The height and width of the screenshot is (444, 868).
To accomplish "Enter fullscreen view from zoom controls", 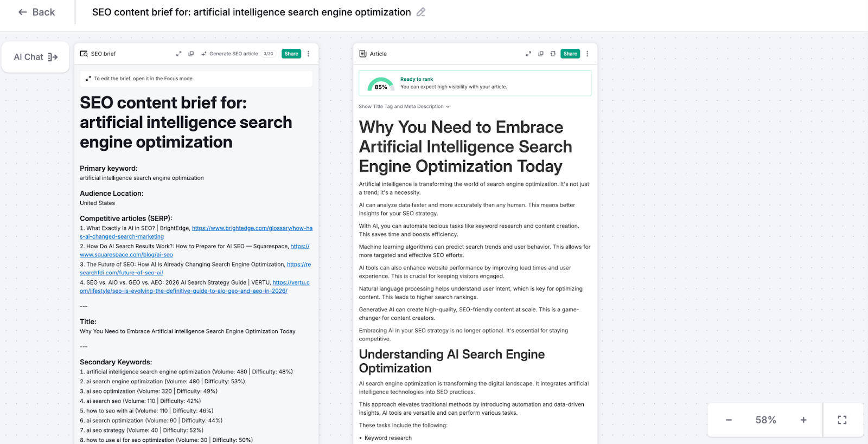I will click(842, 420).
